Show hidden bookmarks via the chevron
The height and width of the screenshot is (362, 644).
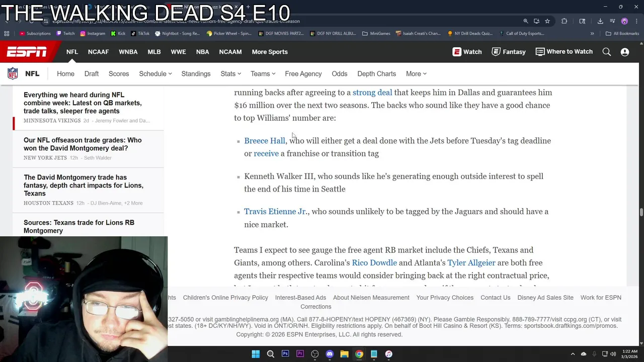[592, 34]
